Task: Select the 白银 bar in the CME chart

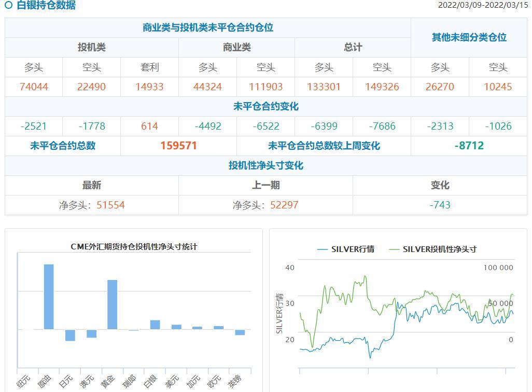Action: 155,325
